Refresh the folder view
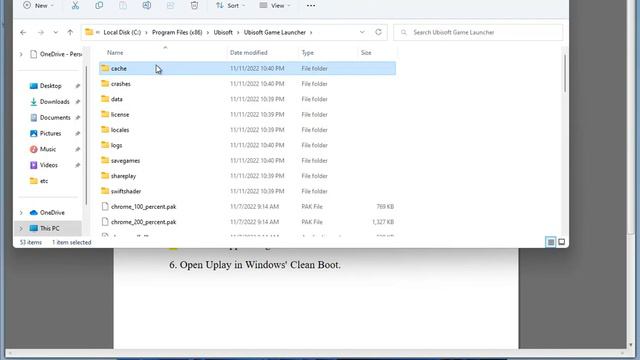The image size is (640, 360). (378, 32)
